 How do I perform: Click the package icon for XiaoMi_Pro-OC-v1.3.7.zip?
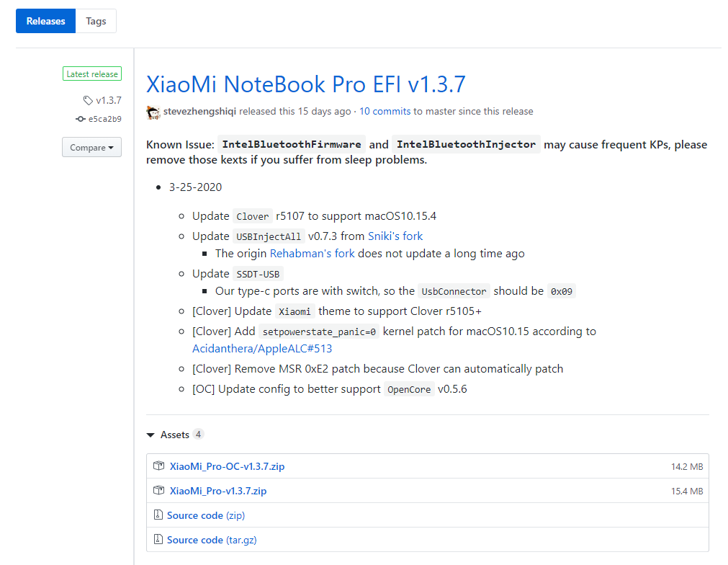(159, 466)
